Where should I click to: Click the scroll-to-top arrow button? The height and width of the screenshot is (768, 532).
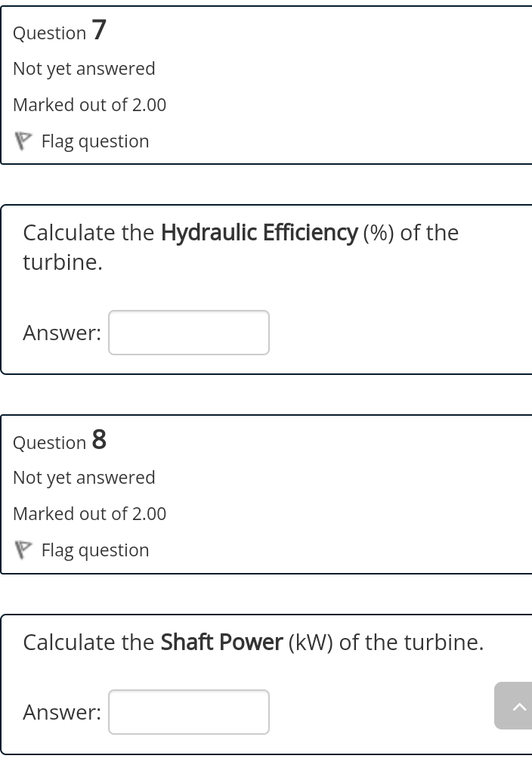pyautogui.click(x=516, y=706)
